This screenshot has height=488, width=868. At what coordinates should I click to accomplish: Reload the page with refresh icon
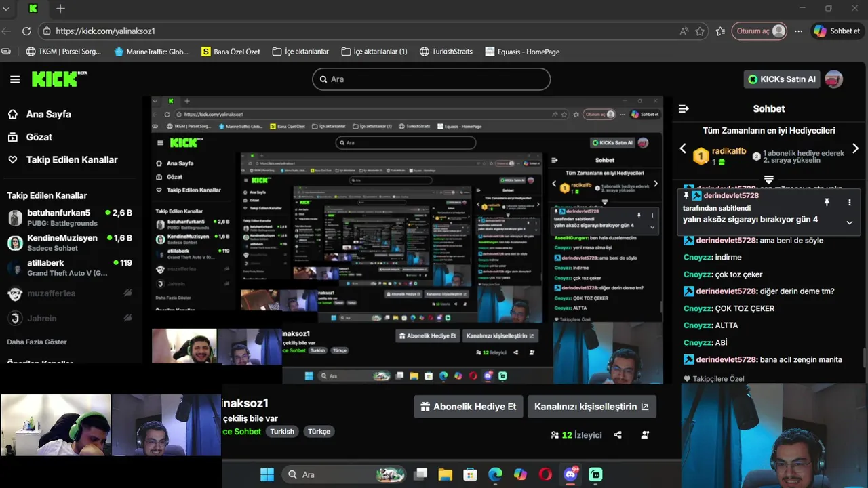pos(26,31)
